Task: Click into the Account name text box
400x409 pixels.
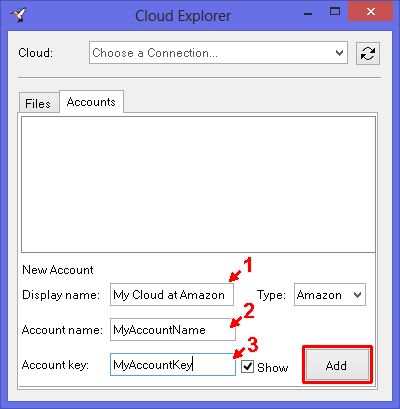Action: [x=173, y=330]
